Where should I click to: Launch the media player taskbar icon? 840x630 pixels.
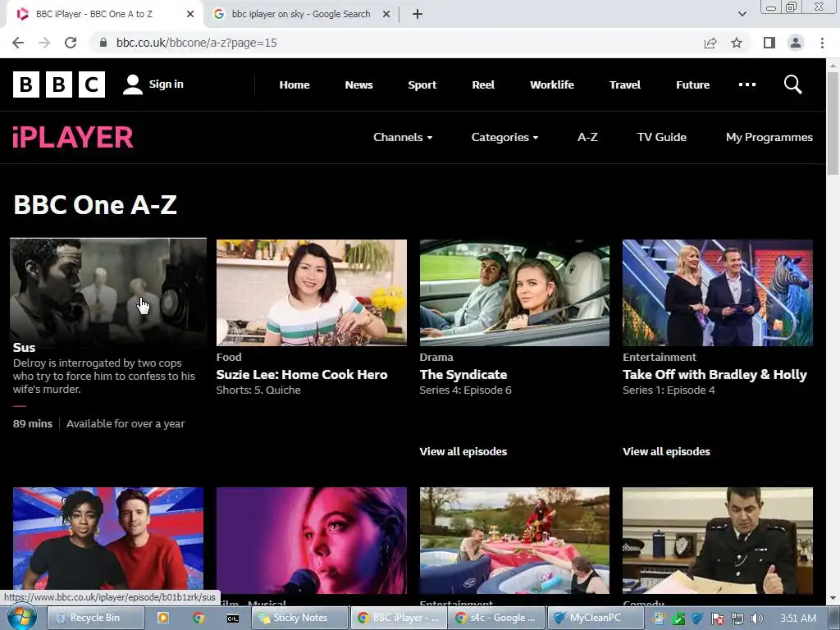(x=163, y=618)
